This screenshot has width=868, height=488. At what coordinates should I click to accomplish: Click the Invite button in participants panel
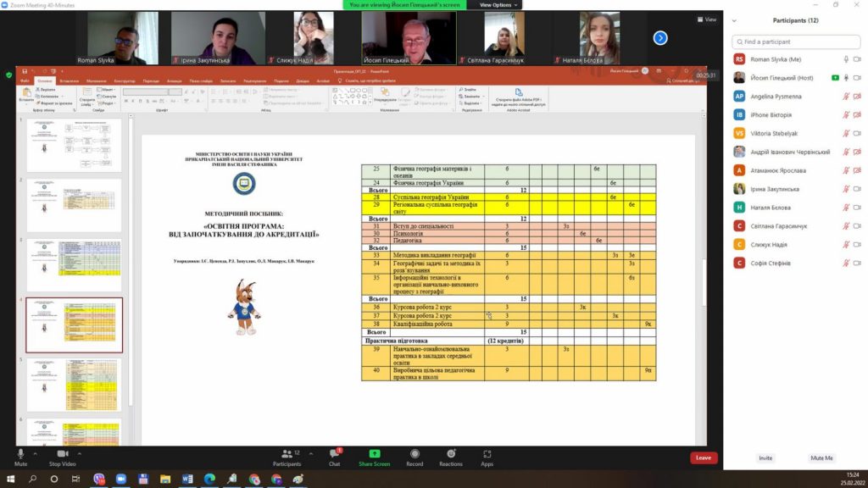765,457
